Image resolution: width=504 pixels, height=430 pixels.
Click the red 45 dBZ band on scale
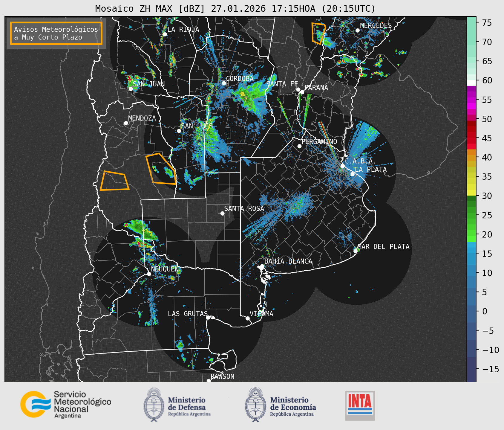point(471,138)
